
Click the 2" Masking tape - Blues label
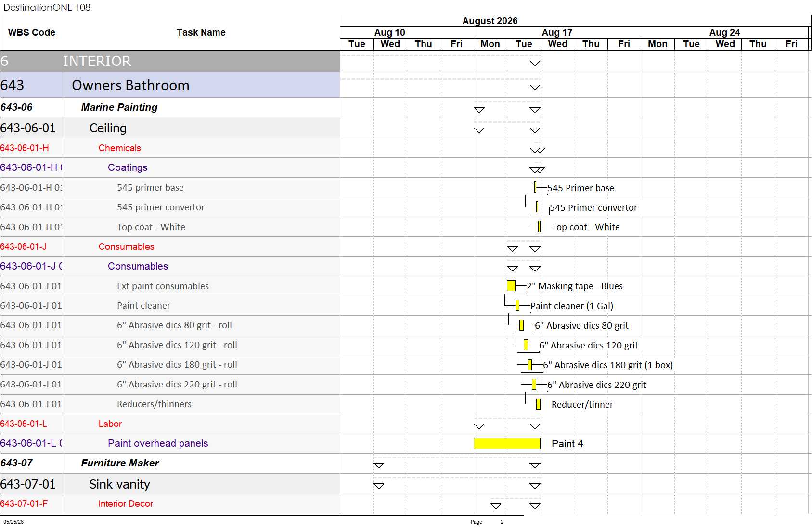pos(575,286)
